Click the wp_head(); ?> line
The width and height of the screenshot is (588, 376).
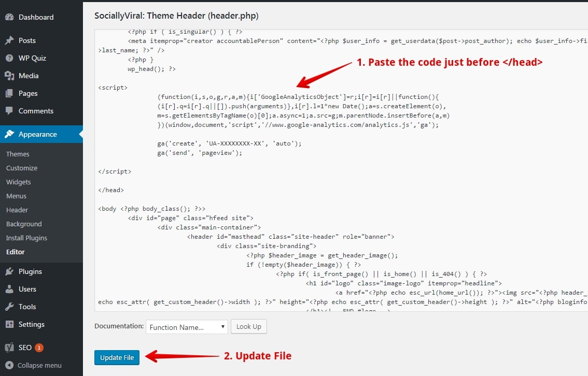tap(151, 69)
